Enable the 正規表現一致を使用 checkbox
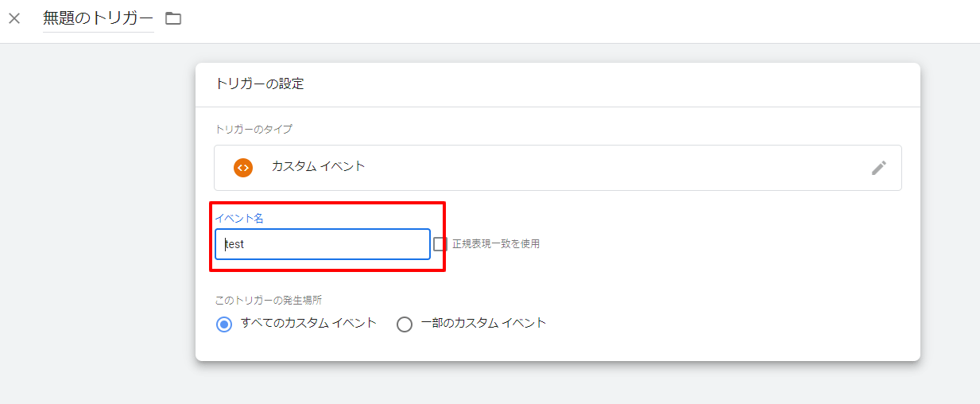 (440, 244)
